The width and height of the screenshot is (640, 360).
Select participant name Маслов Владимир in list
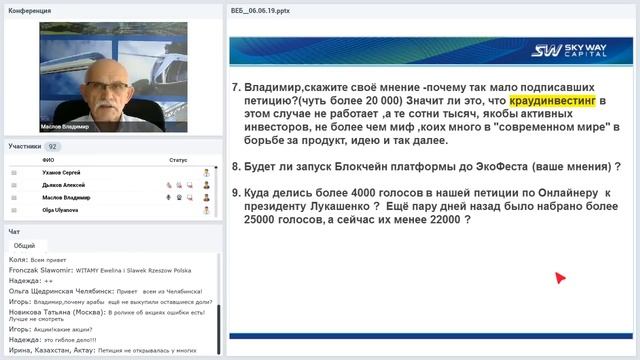click(x=66, y=198)
